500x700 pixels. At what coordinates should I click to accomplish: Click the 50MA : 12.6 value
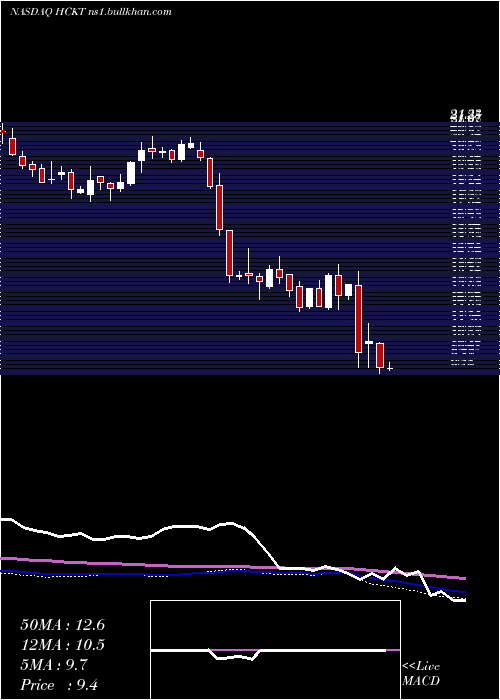tap(62, 625)
